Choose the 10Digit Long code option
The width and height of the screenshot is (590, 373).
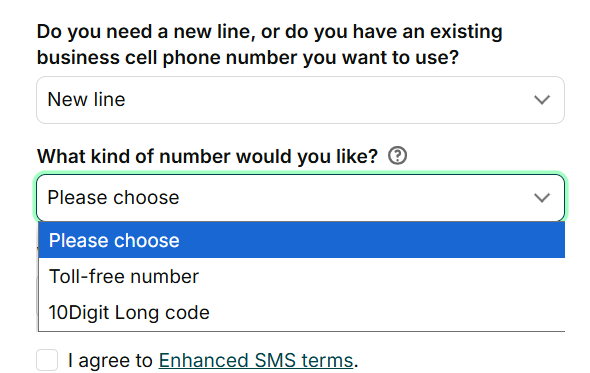(x=129, y=312)
